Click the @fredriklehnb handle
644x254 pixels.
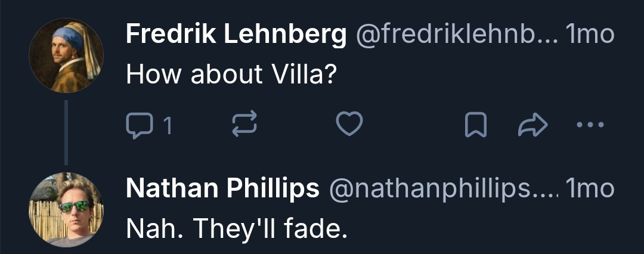pos(456,35)
